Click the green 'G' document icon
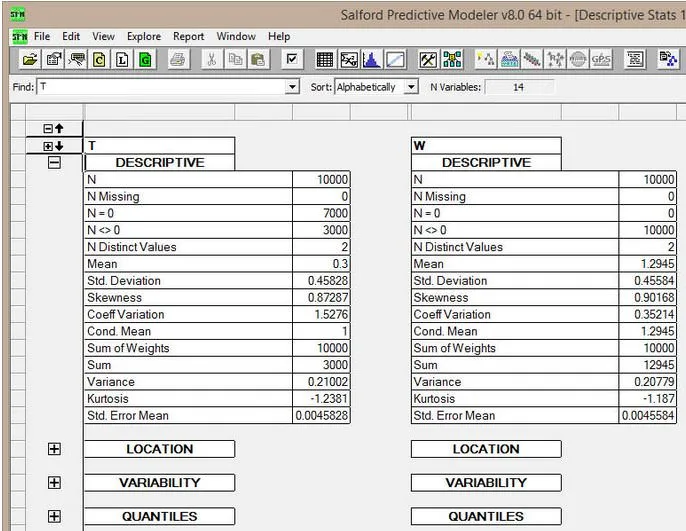The height and width of the screenshot is (531, 686). click(145, 59)
